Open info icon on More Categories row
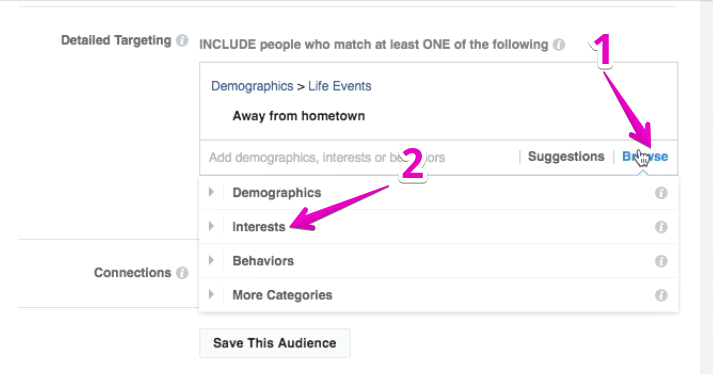713x374 pixels. click(x=661, y=295)
